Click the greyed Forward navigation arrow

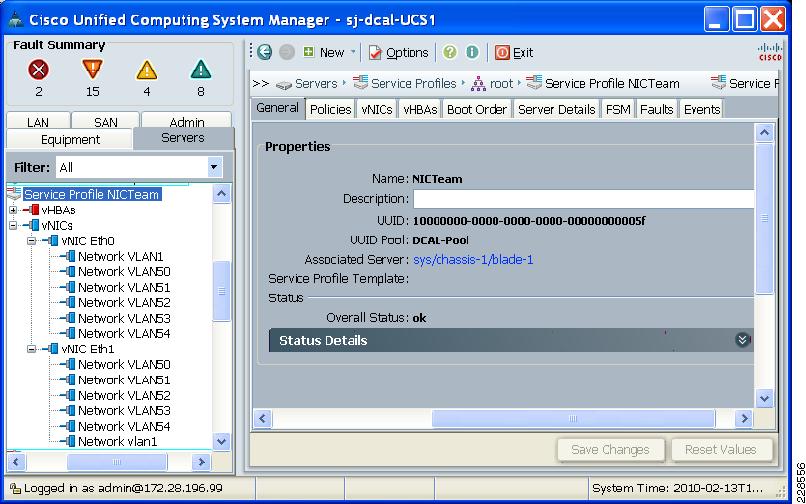click(286, 52)
